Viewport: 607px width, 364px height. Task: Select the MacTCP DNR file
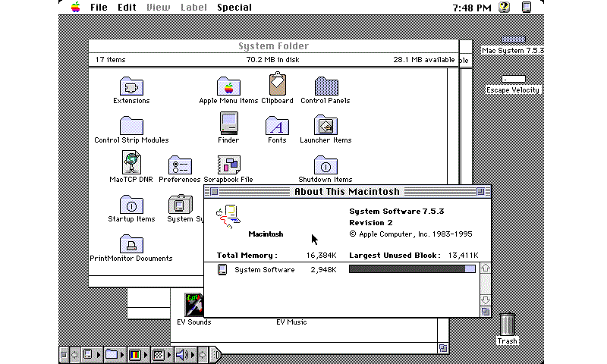(131, 162)
